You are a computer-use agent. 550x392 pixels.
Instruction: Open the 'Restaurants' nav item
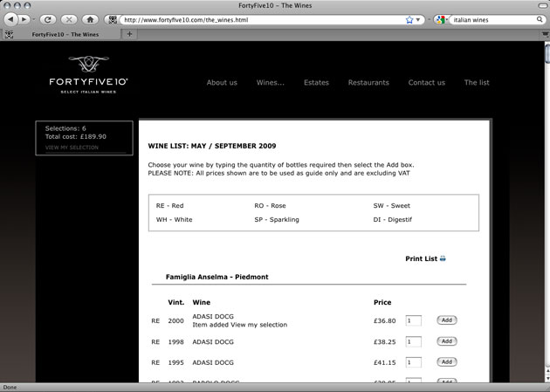click(x=368, y=83)
